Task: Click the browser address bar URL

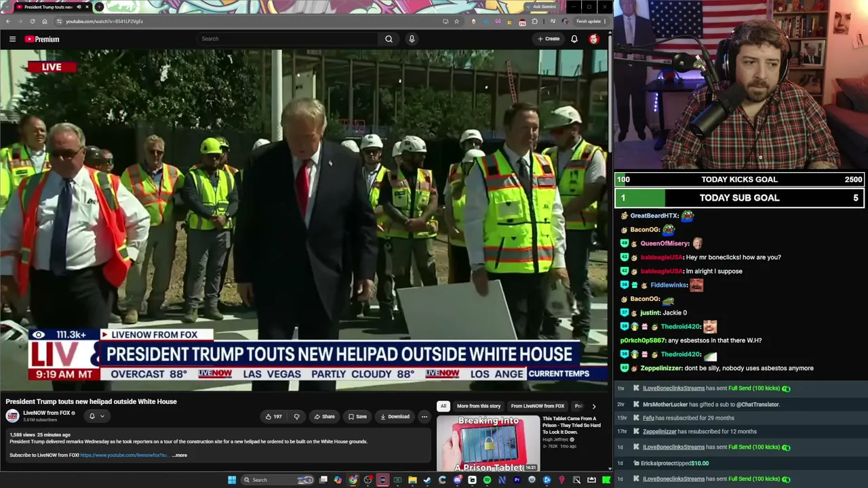Action: 104,21
